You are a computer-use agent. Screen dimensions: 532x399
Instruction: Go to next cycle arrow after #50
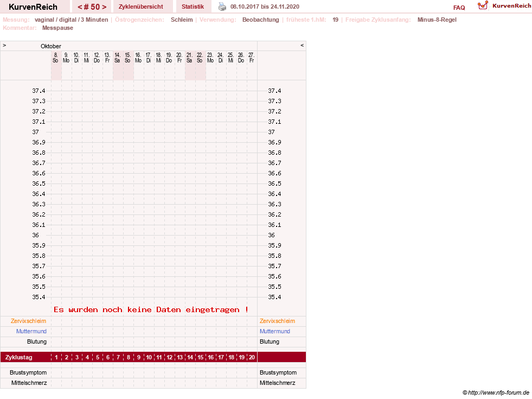pyautogui.click(x=104, y=7)
